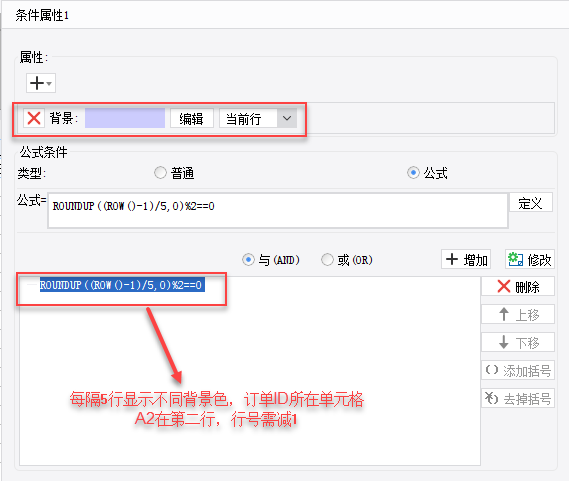Expand the dropdown arrow beside plus icon

click(50, 83)
